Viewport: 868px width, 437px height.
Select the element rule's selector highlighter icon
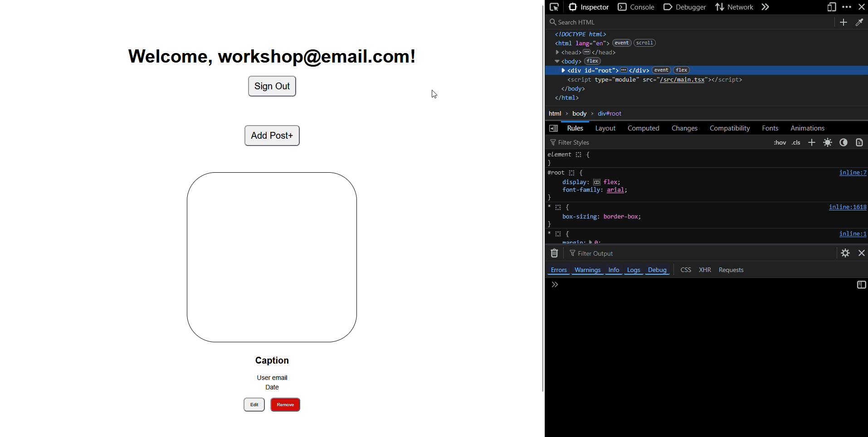click(x=579, y=155)
